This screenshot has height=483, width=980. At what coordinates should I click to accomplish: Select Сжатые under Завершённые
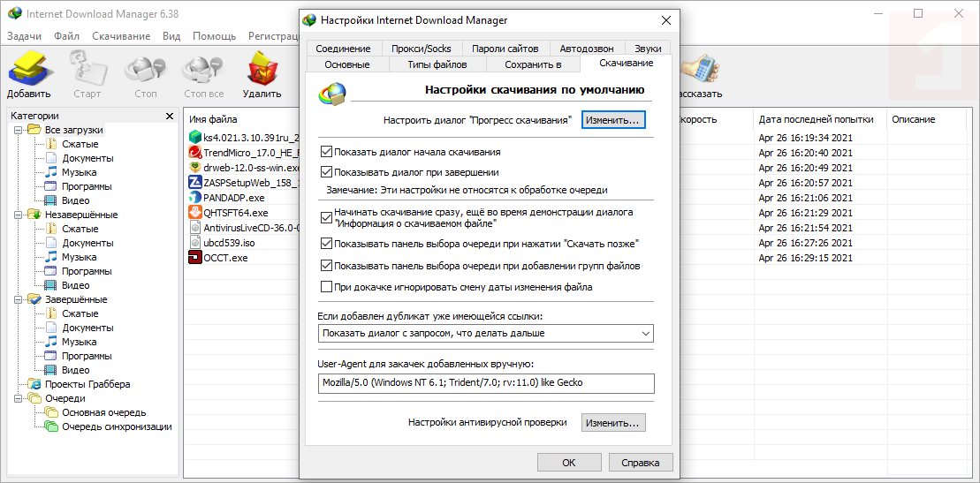pos(80,313)
